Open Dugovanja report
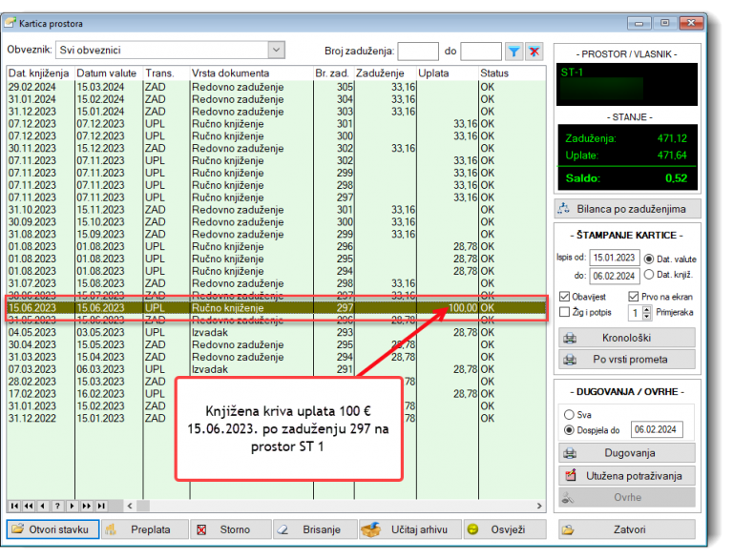The height and width of the screenshot is (560, 733). (x=627, y=453)
